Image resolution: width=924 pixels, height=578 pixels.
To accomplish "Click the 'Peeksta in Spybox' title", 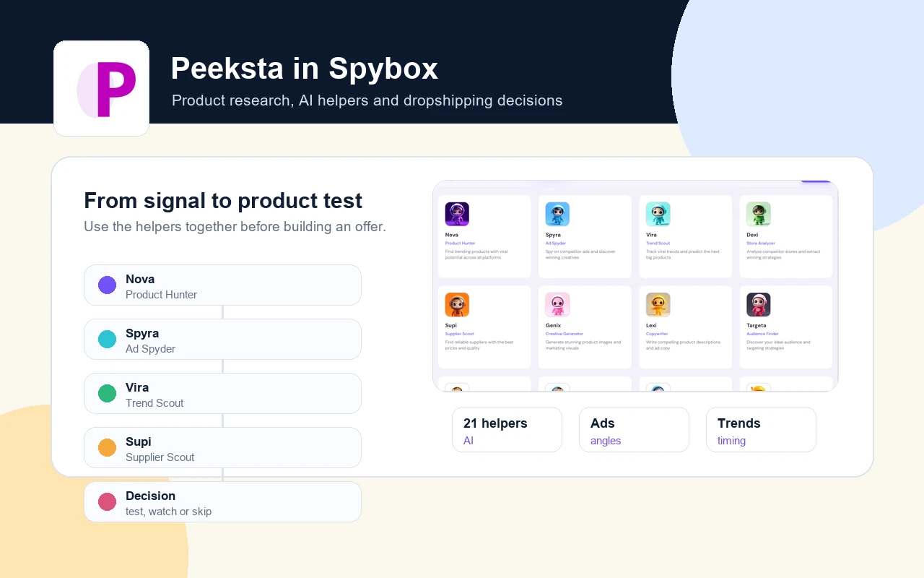I will (x=305, y=69).
